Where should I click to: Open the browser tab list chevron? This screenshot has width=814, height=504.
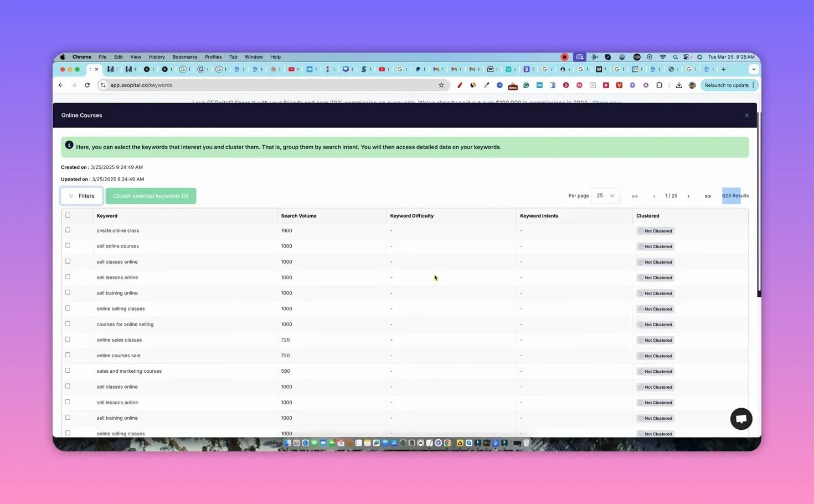click(754, 69)
